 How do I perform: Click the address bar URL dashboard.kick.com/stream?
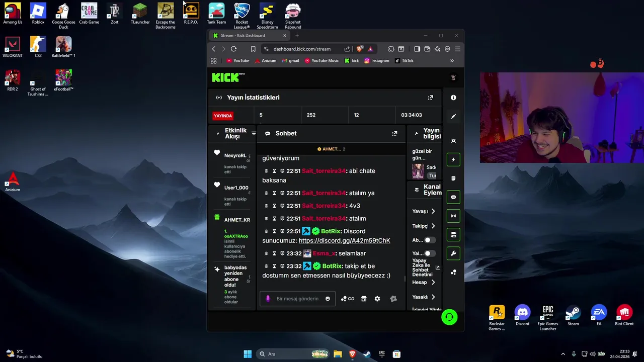click(302, 49)
